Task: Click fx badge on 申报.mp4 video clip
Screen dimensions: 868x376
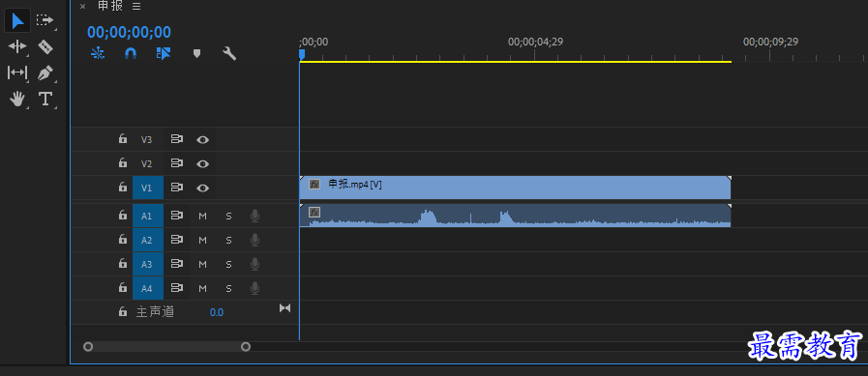Action: [x=314, y=184]
